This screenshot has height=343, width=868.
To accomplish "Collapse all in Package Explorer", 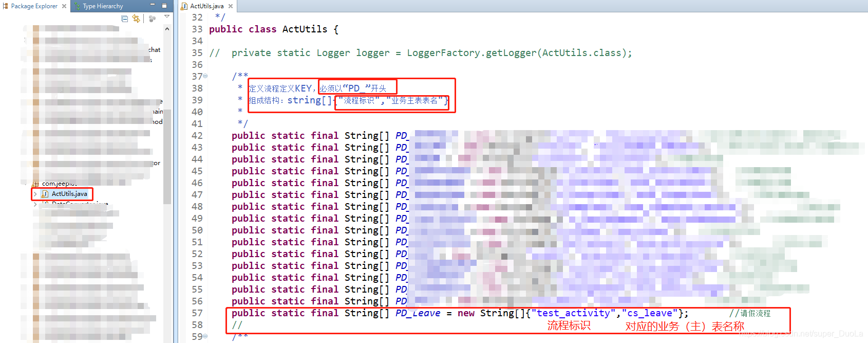I will [124, 19].
